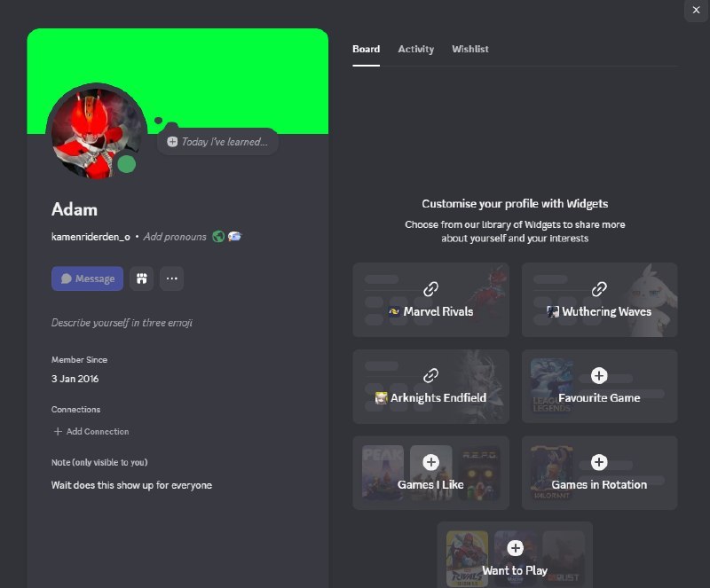Click the blue quest badge icon
This screenshot has height=588, width=710.
click(234, 236)
